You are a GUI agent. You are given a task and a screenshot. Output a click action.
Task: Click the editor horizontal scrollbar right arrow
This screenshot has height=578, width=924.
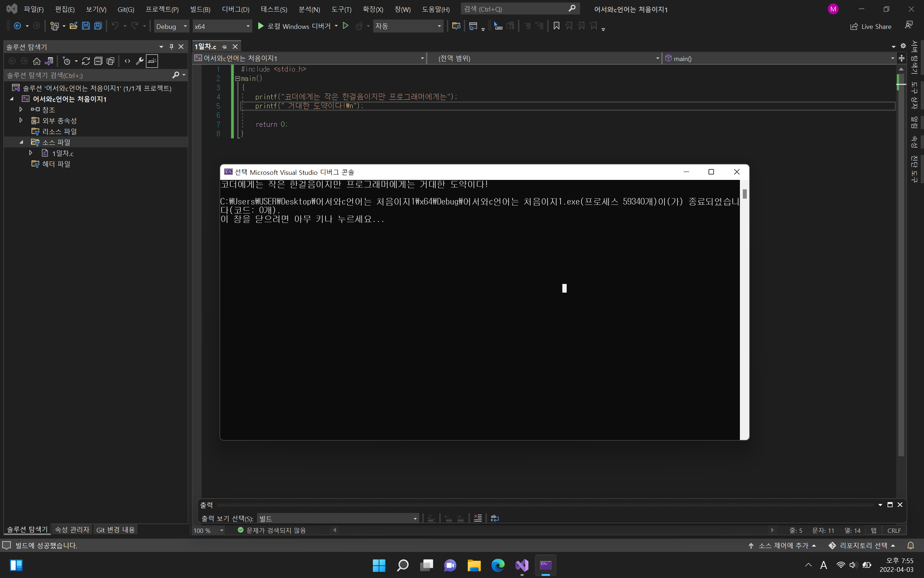pos(772,530)
